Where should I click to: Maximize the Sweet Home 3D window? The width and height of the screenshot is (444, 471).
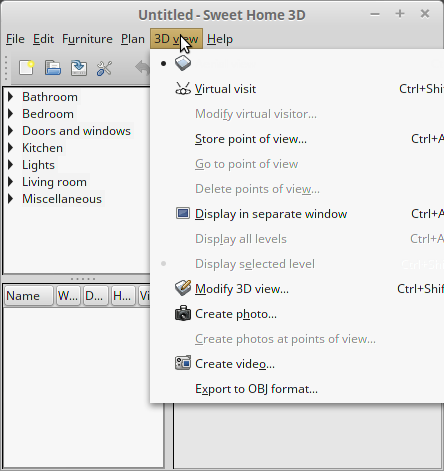400,14
